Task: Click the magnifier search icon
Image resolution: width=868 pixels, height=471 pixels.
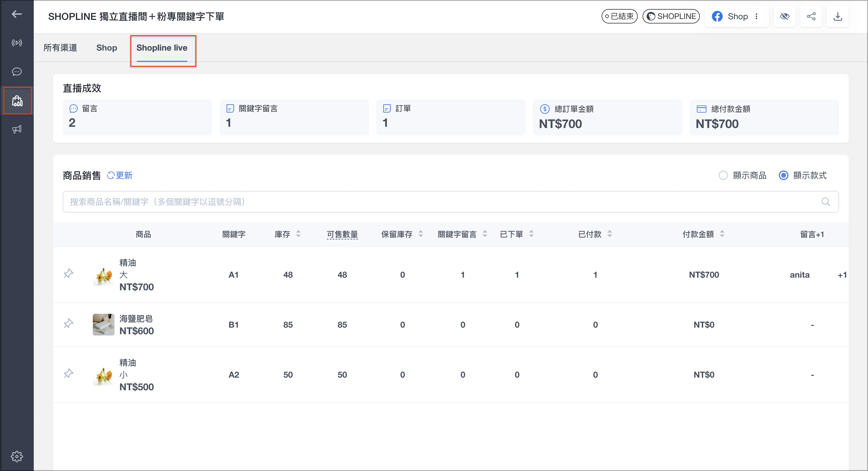Action: [825, 202]
